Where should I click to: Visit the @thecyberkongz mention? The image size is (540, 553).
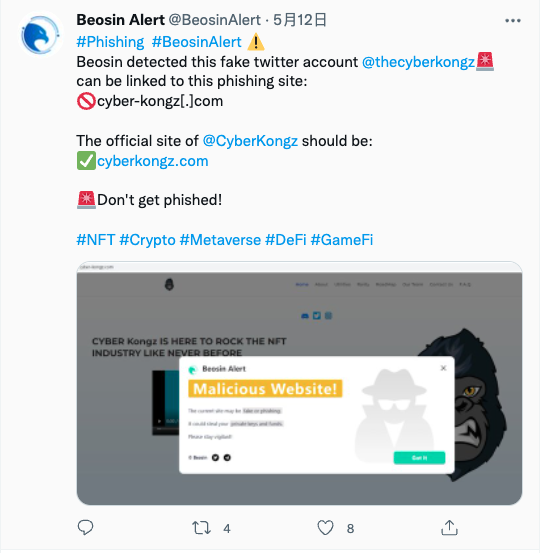418,62
